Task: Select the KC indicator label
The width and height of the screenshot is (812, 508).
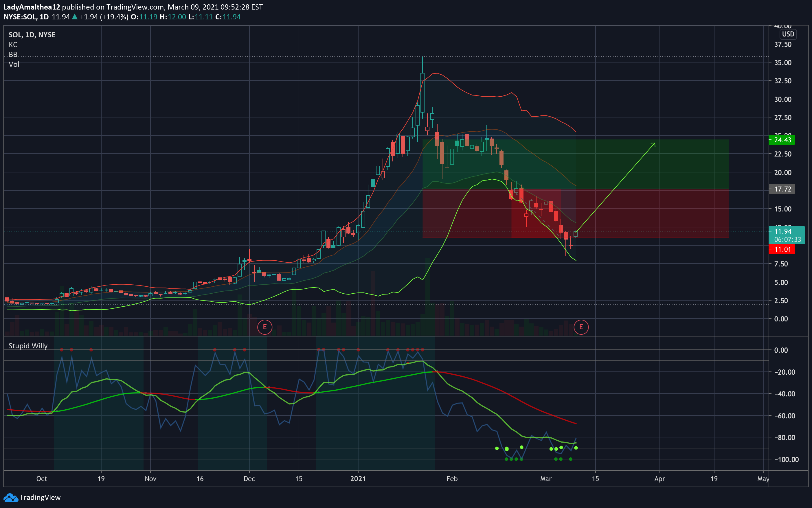Action: point(13,45)
